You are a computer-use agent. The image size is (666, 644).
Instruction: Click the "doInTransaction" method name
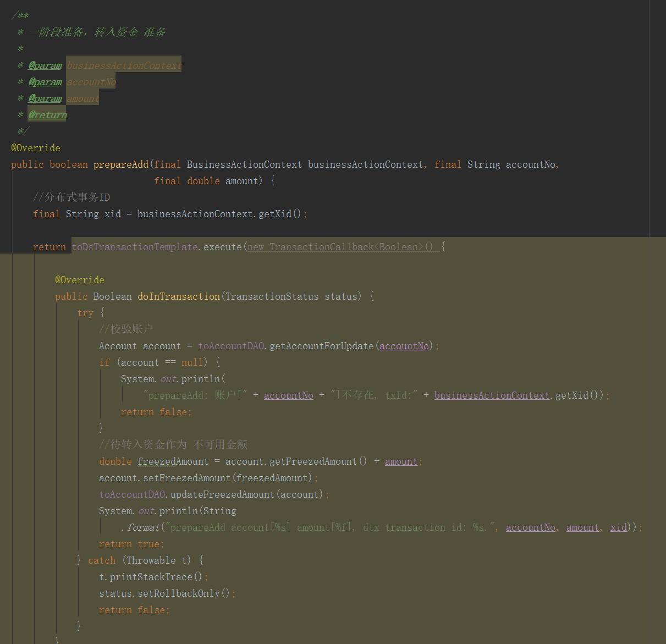point(179,296)
